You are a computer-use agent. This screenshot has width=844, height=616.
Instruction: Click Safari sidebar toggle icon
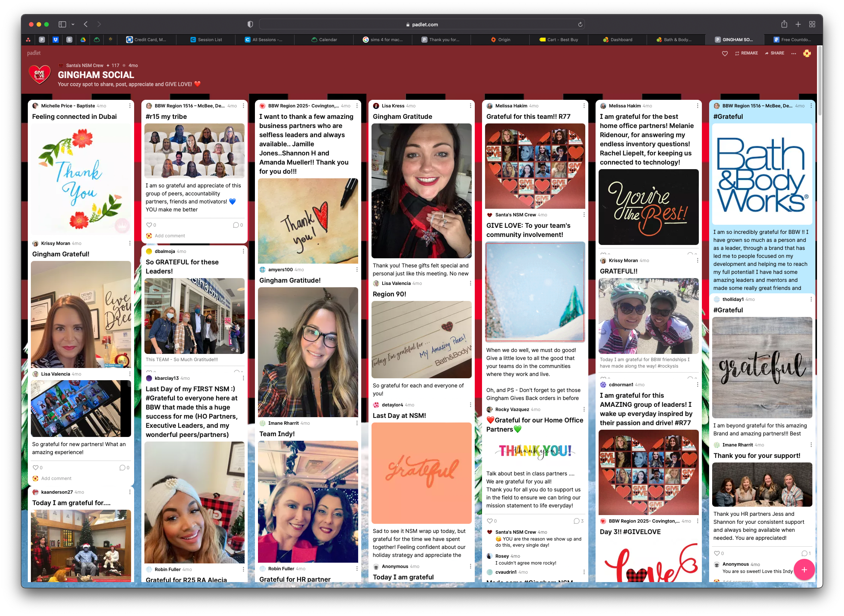click(x=62, y=24)
